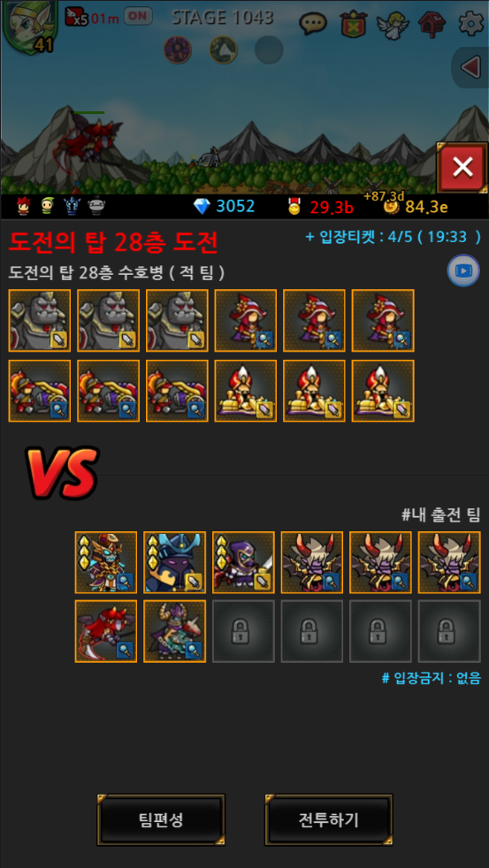Viewport: 489px width, 868px height.
Task: Open the guild shield emblem icon
Action: point(352,24)
